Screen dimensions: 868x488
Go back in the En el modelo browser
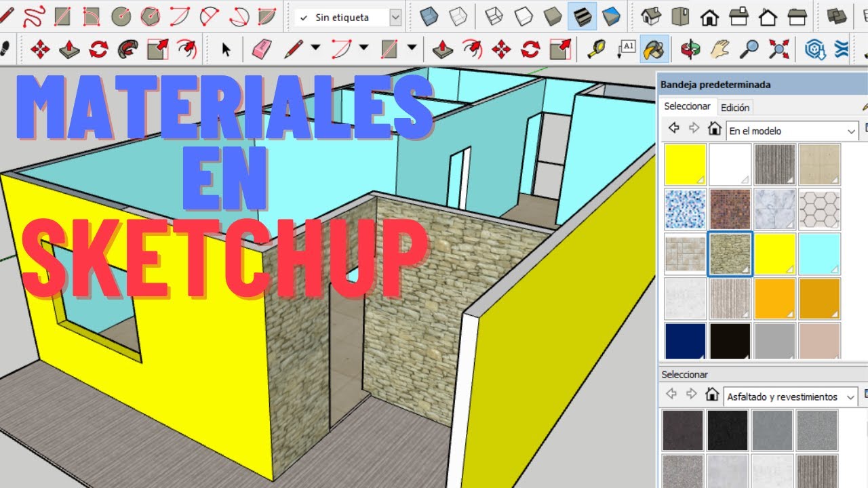click(673, 128)
